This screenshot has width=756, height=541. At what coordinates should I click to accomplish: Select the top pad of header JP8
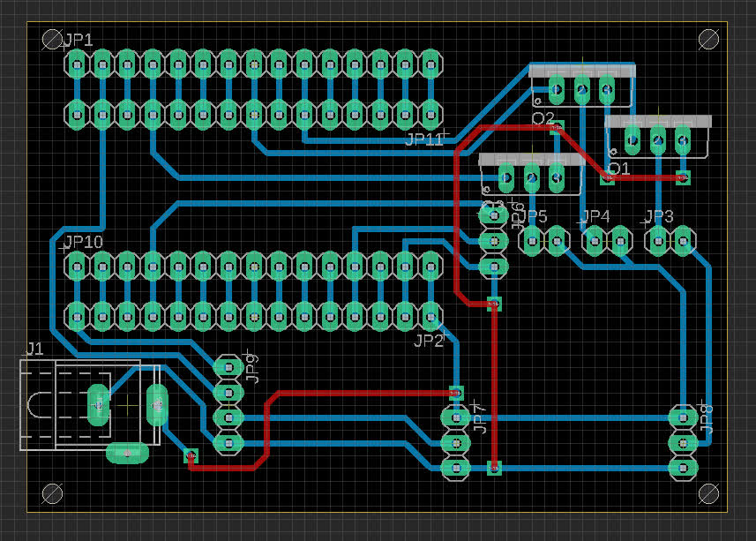click(683, 417)
